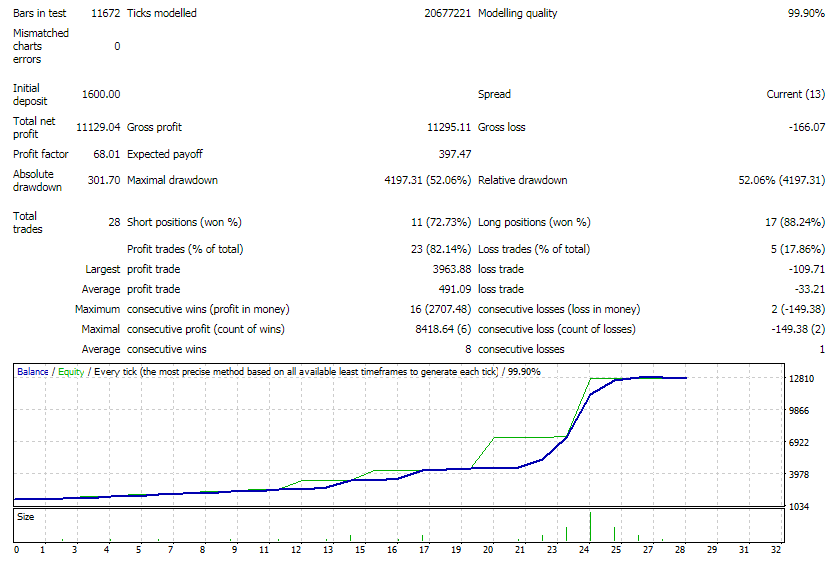
Task: Select the Largest profit trade value 3963.88
Action: [449, 269]
